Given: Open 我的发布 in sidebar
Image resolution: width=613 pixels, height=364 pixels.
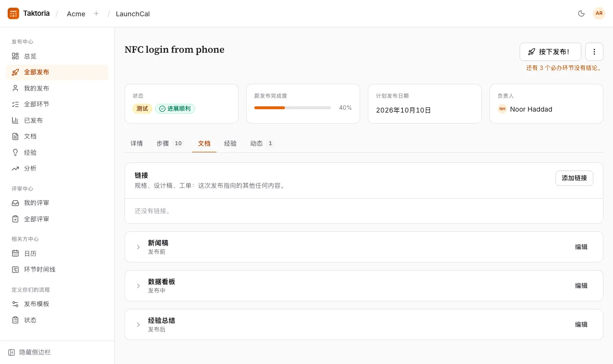Looking at the screenshot, I should (x=57, y=88).
